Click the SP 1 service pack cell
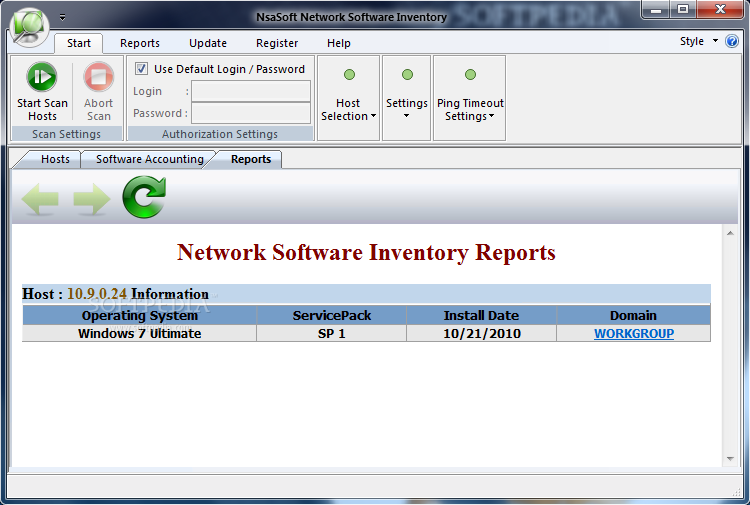The width and height of the screenshot is (750, 505). coord(331,333)
